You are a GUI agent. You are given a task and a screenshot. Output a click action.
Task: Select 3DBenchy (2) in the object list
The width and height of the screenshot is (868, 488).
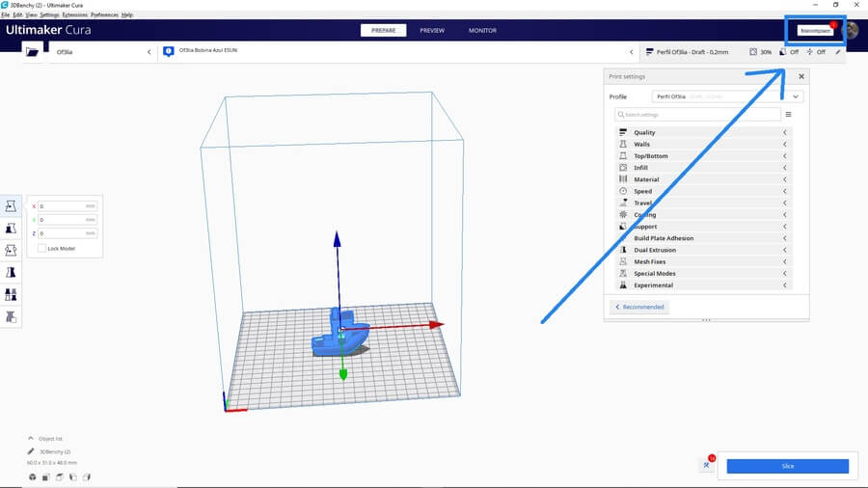55,451
